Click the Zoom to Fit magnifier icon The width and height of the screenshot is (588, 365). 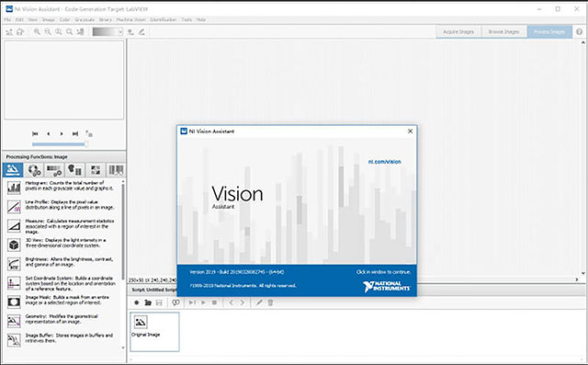click(x=70, y=32)
